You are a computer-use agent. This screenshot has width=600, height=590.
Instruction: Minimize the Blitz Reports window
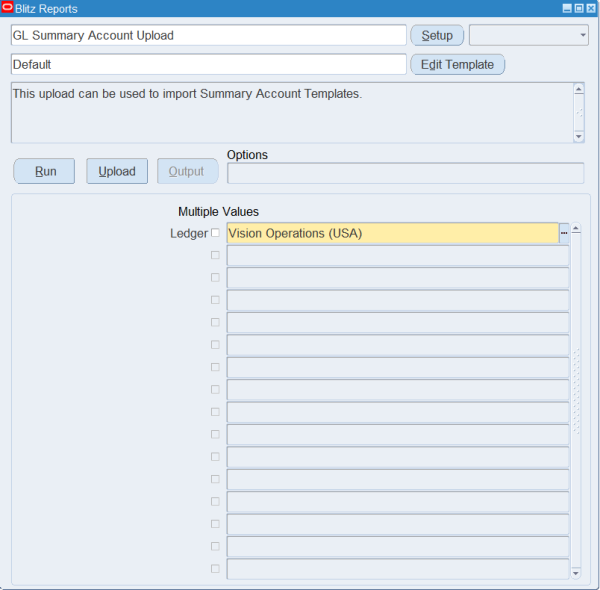point(567,8)
